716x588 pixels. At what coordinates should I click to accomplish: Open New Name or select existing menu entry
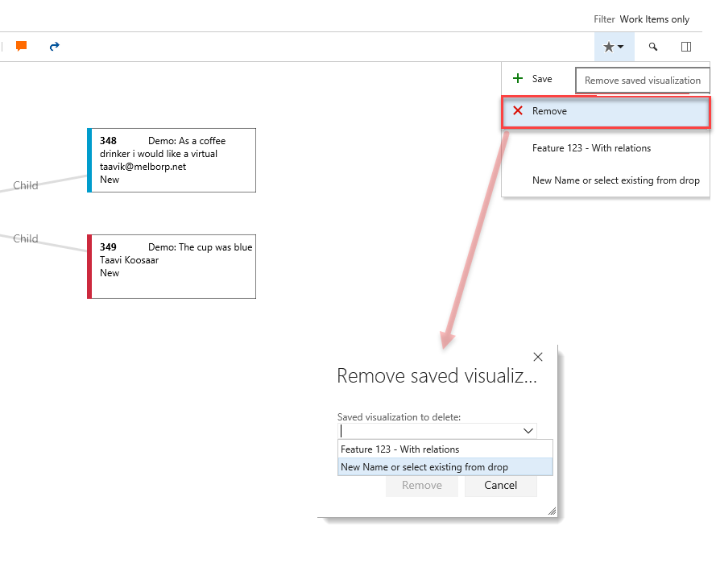coord(606,180)
